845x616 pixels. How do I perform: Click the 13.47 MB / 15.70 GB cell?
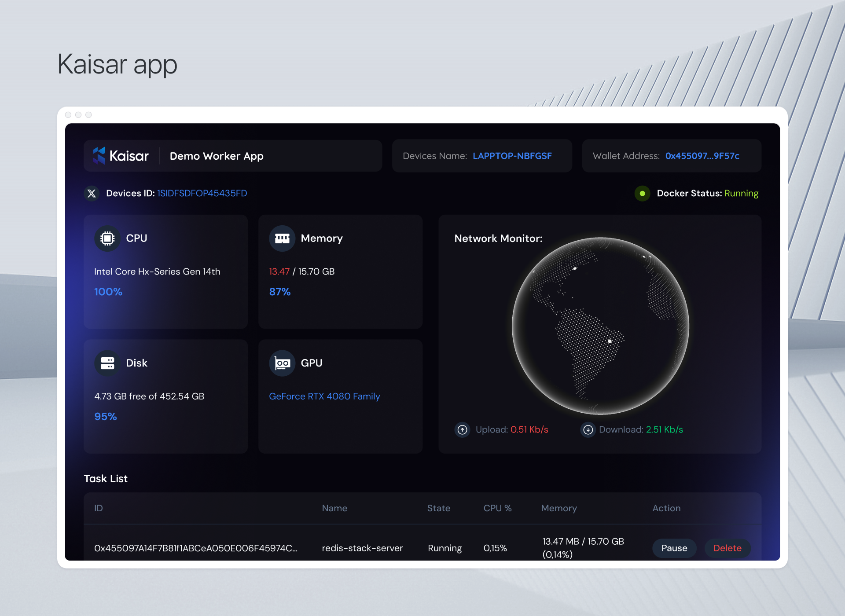pyautogui.click(x=583, y=548)
